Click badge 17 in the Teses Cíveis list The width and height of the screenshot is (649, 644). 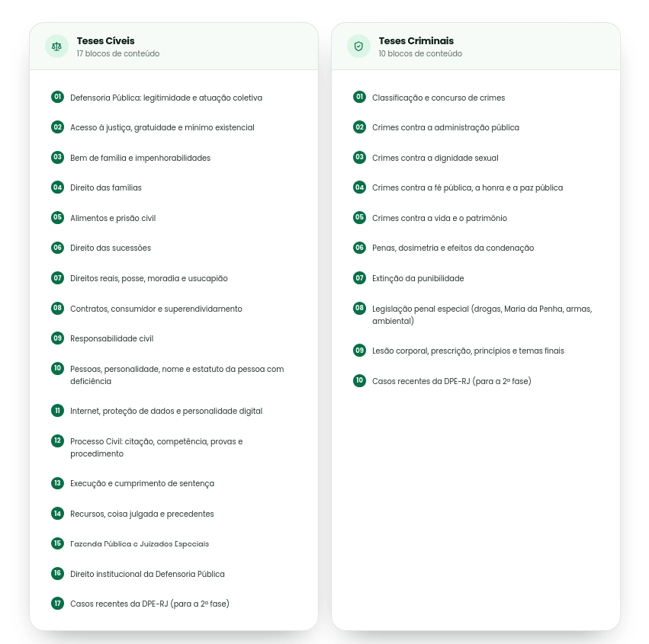tap(57, 604)
